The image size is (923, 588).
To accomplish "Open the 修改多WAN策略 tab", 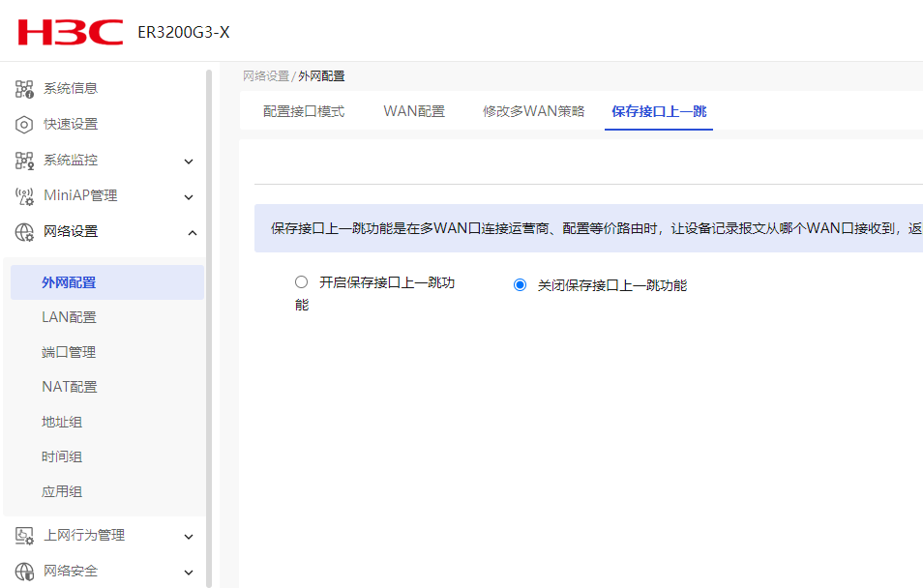I will coord(534,111).
